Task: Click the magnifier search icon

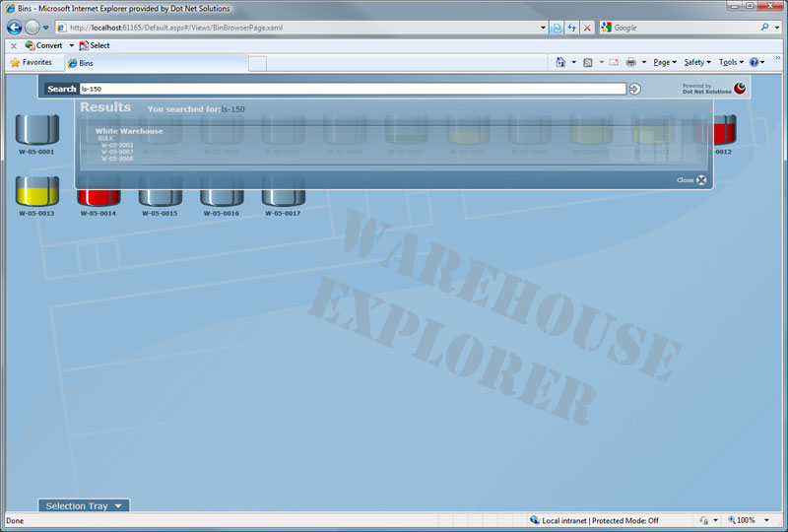Action: pyautogui.click(x=764, y=28)
